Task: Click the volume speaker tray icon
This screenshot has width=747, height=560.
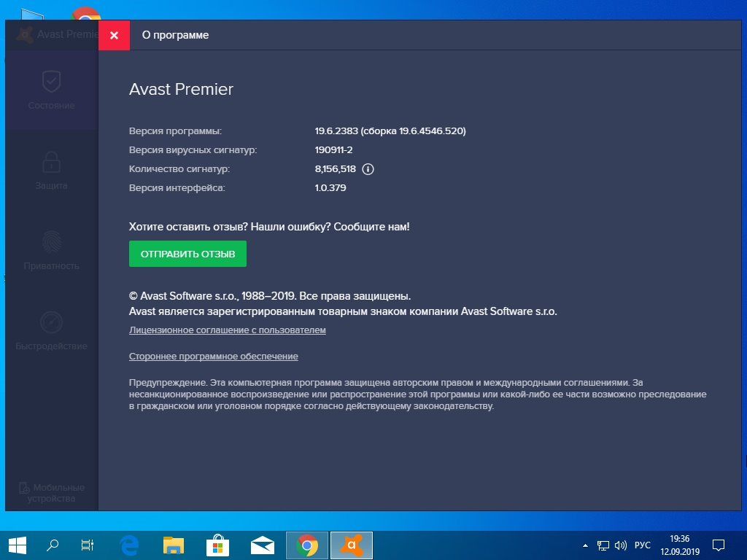Action: (x=621, y=545)
